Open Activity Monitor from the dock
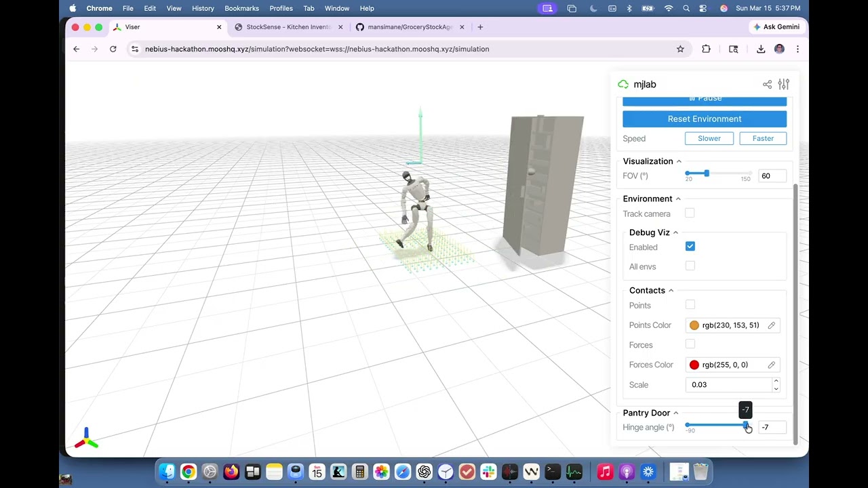868x488 pixels. pyautogui.click(x=574, y=472)
